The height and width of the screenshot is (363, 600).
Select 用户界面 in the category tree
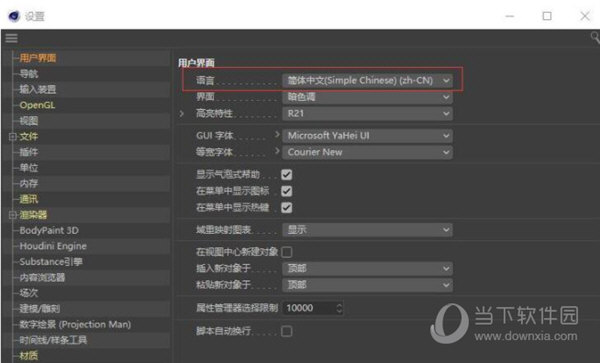pos(38,58)
